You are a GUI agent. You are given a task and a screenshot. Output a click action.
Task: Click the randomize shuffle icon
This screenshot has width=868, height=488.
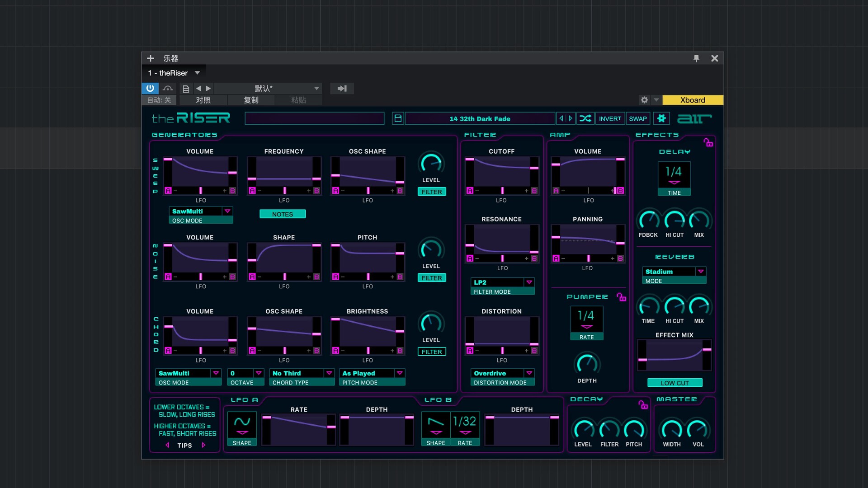[x=585, y=118]
